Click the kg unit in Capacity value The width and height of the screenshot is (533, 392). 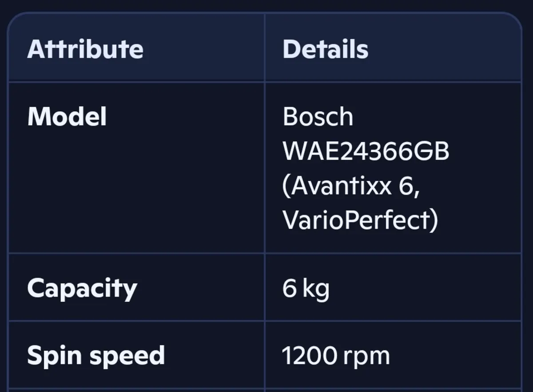pyautogui.click(x=316, y=289)
